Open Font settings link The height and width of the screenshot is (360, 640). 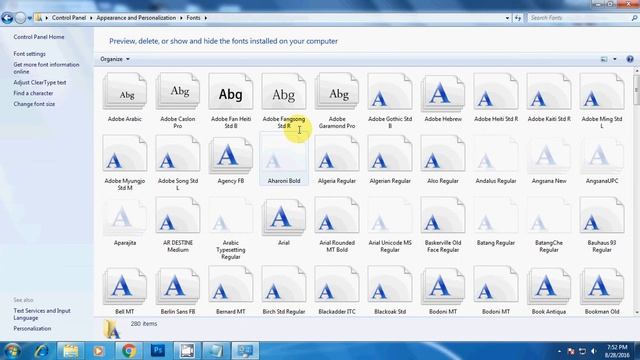tap(29, 54)
